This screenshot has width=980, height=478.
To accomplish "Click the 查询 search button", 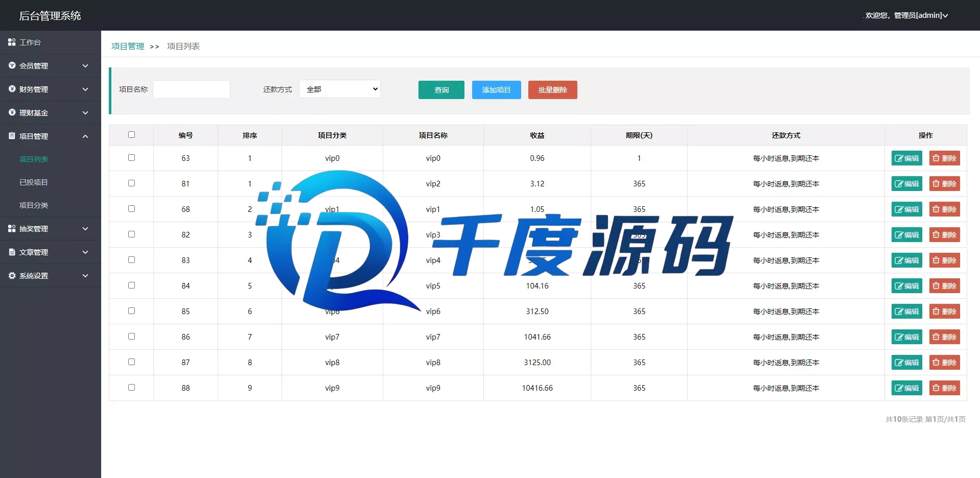I will pyautogui.click(x=441, y=90).
